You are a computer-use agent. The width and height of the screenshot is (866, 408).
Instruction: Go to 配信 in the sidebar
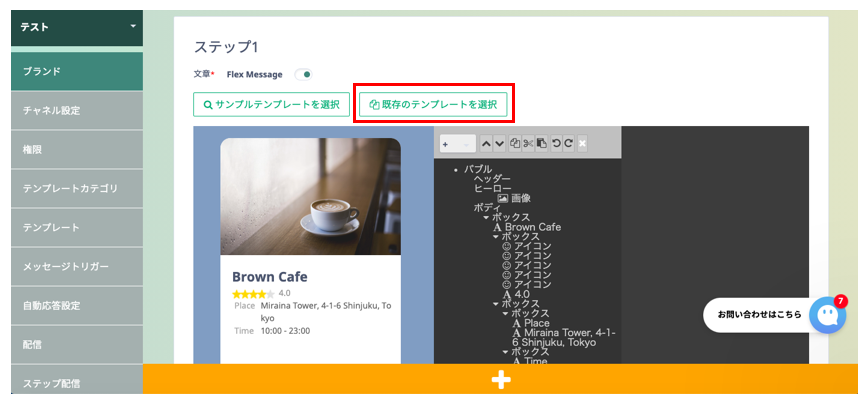pos(77,345)
